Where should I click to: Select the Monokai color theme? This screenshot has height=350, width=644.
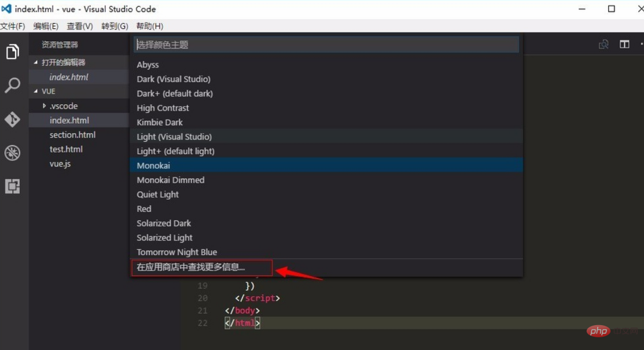coord(153,165)
